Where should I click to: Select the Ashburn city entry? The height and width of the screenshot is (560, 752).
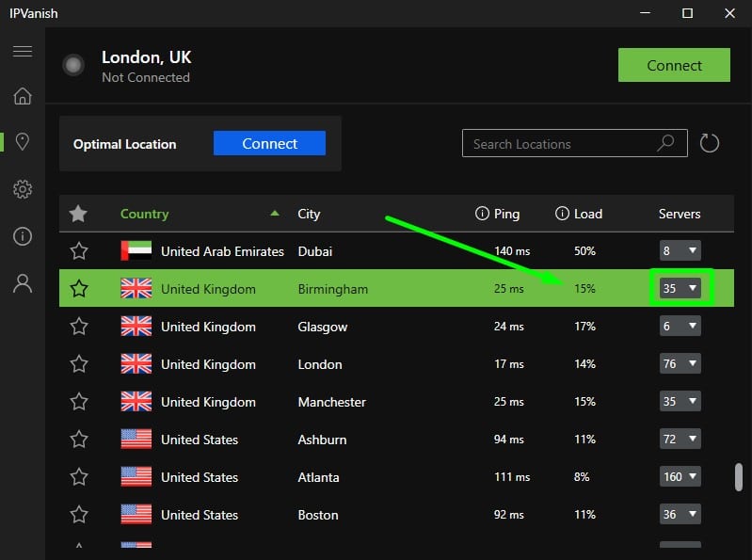tap(322, 440)
